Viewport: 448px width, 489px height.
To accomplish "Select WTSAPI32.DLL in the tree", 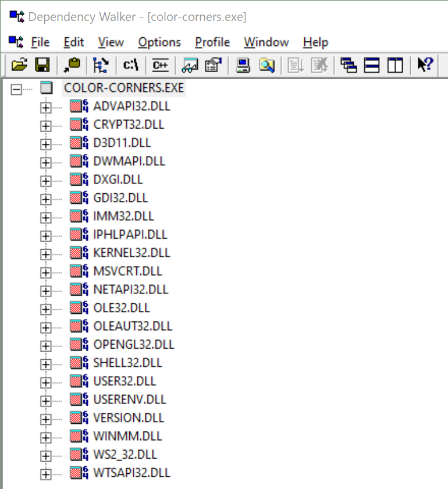I will (x=131, y=473).
